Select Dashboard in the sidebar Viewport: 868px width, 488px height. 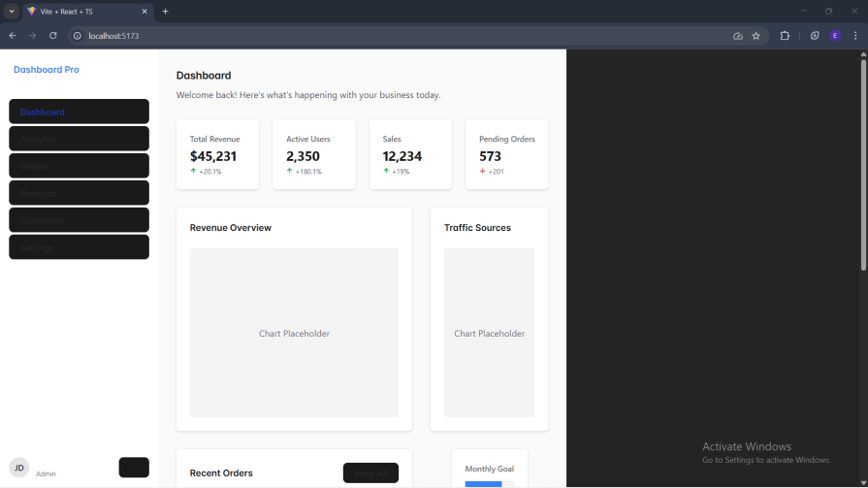79,112
